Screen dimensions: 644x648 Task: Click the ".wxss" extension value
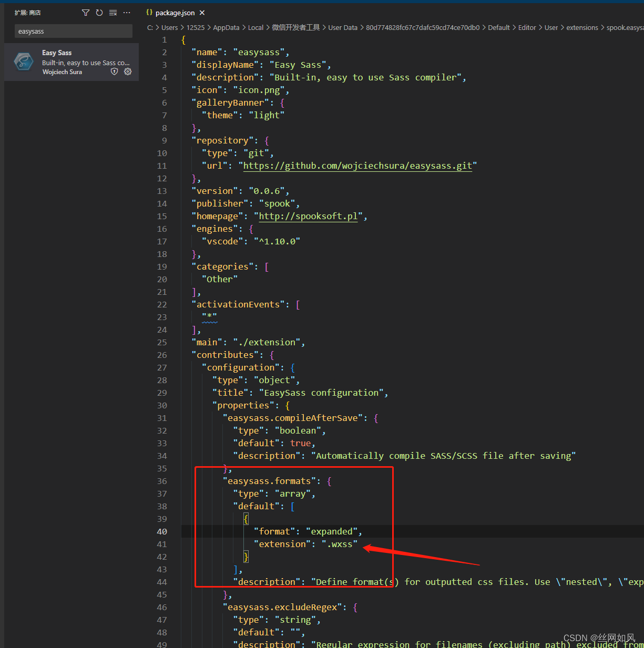coord(340,544)
